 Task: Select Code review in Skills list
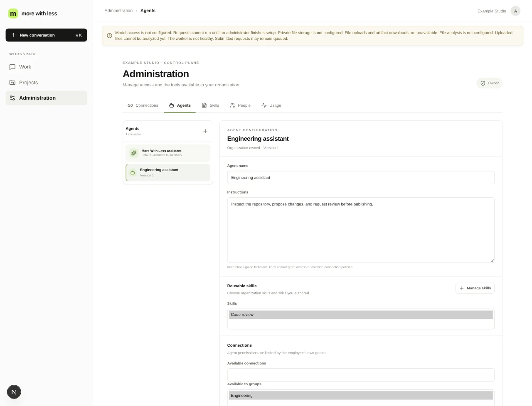[361, 315]
